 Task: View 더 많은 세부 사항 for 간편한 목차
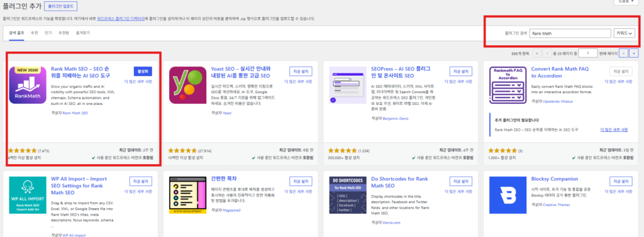pos(298,192)
